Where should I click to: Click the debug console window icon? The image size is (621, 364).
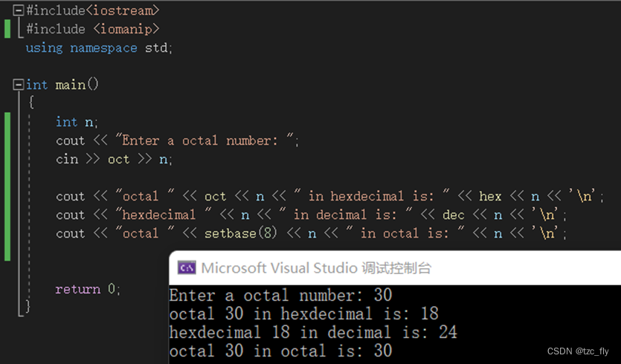[x=188, y=268]
